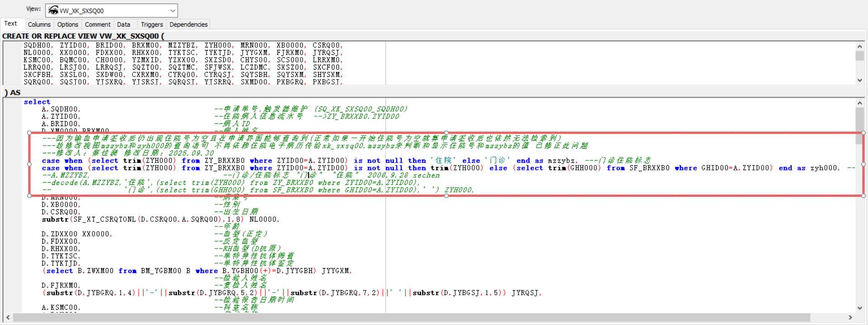The width and height of the screenshot is (868, 325).
Task: Click scroll-up arrow of SQL body pane
Action: click(860, 103)
